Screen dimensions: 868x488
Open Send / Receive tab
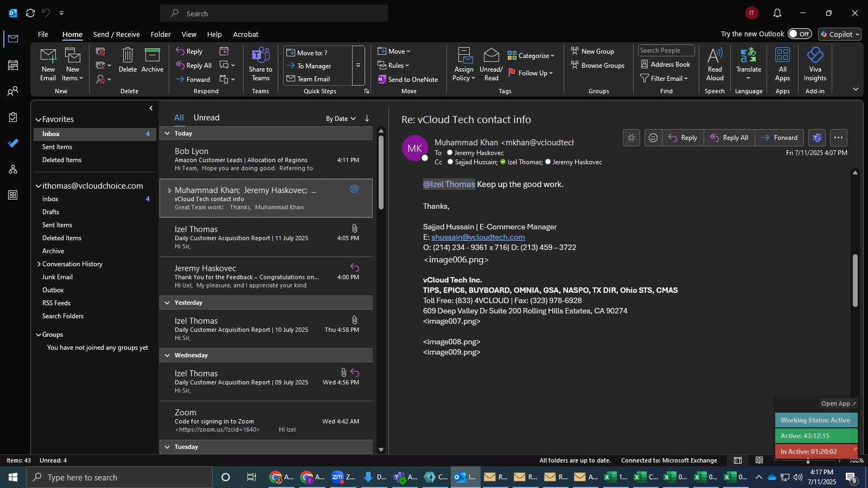click(x=116, y=34)
